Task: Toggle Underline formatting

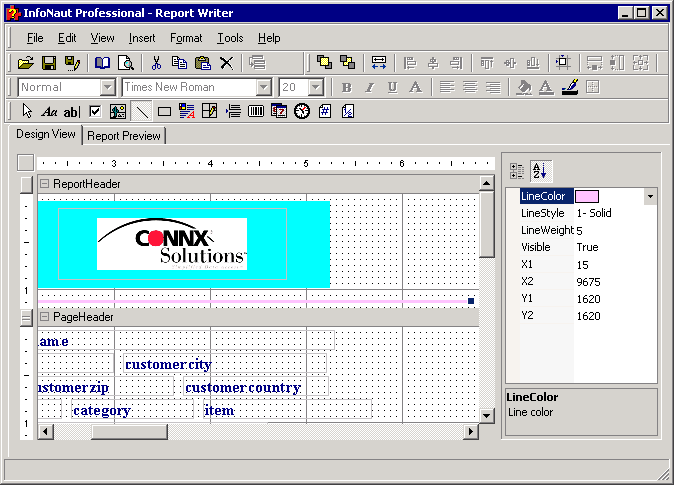Action: 392,88
